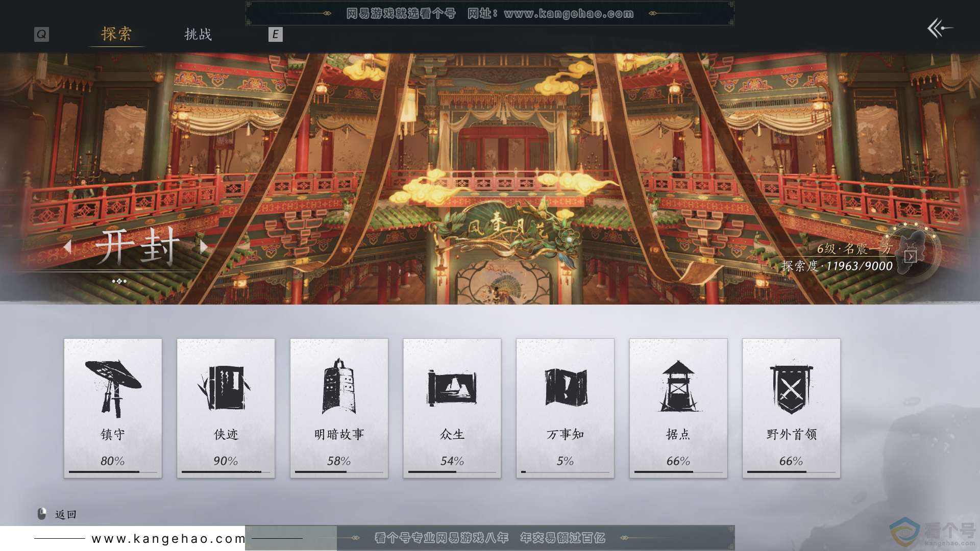Screen dimensions: 980x551
Task: Switch to the 挑战 tab
Action: [x=198, y=34]
